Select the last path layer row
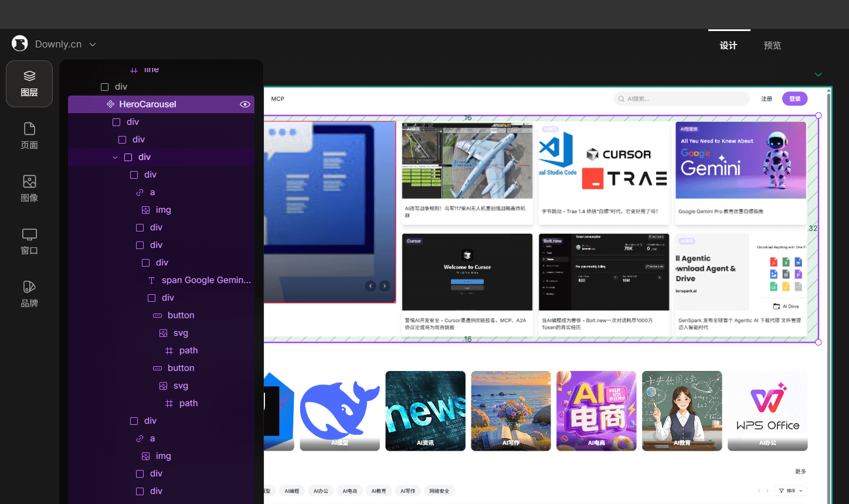Viewport: 849px width, 504px height. tap(161, 403)
